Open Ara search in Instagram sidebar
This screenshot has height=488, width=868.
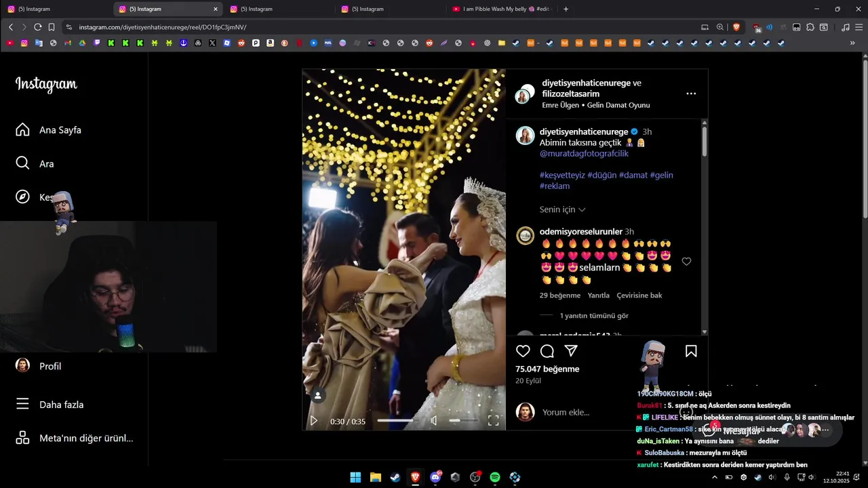coord(35,163)
